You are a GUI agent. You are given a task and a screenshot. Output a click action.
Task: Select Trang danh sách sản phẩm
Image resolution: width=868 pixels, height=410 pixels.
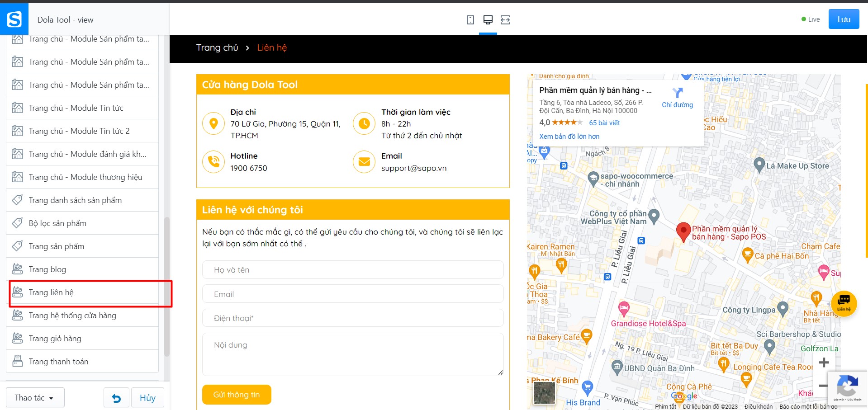(82, 200)
